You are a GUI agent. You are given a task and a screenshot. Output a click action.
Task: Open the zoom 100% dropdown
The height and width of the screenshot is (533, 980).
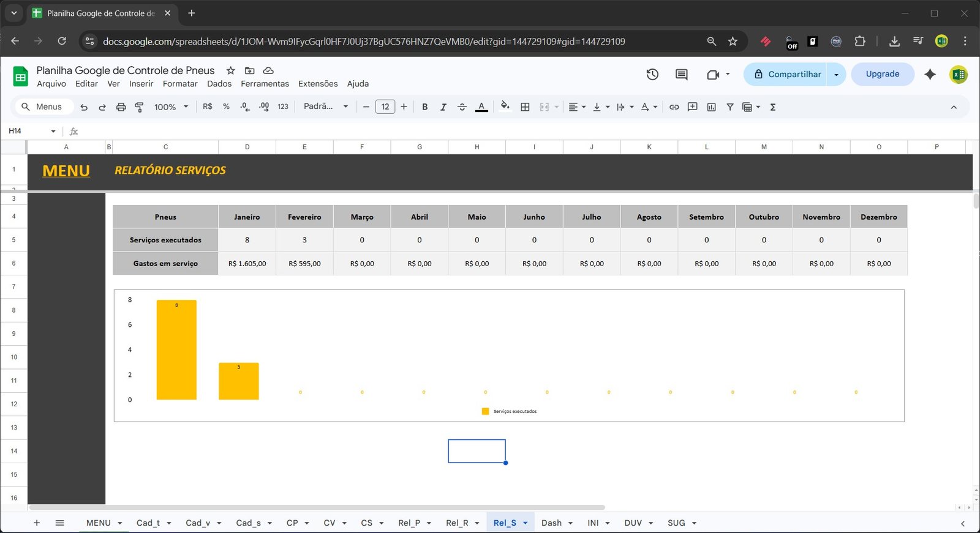[x=171, y=107]
